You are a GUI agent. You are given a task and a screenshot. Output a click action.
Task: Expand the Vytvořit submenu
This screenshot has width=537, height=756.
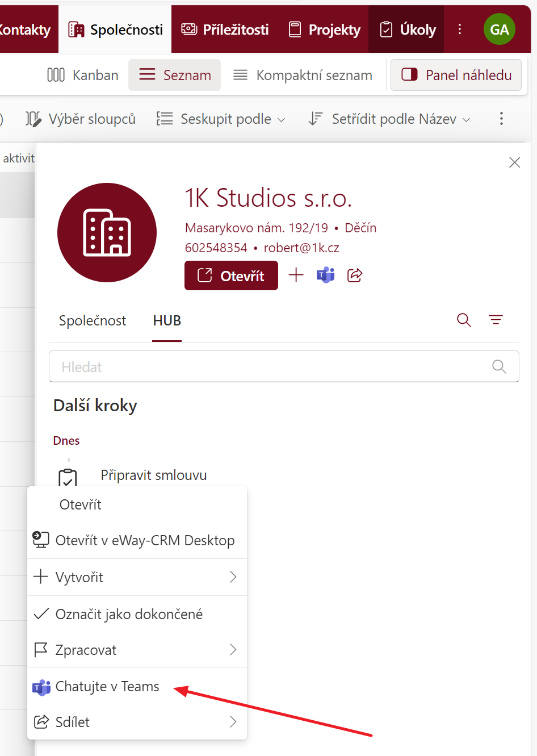tap(137, 577)
